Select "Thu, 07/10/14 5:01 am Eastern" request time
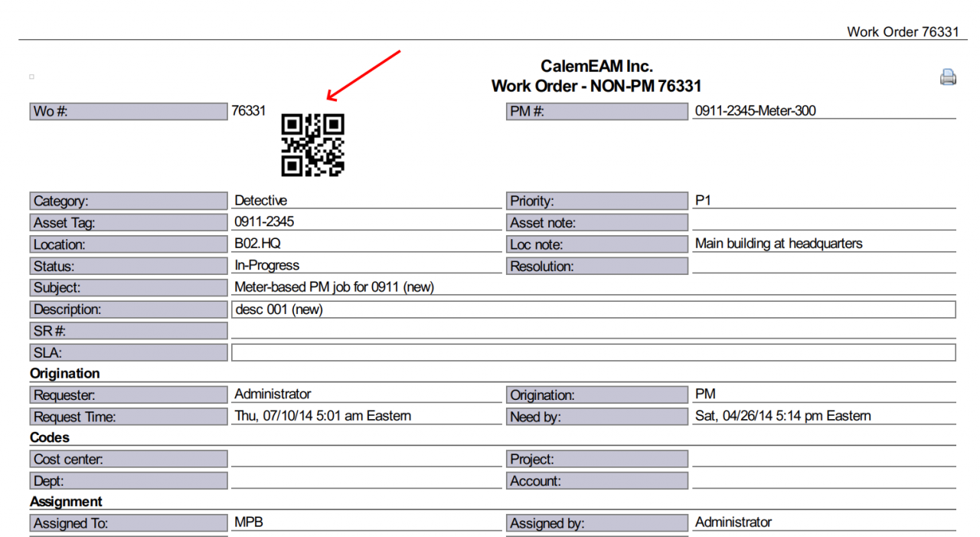This screenshot has height=537, width=980. point(323,416)
